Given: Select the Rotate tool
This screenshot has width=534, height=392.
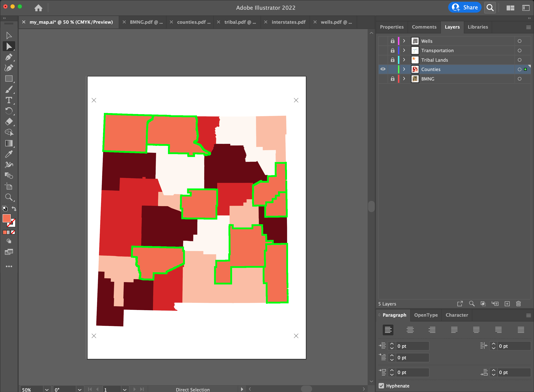Looking at the screenshot, I should tap(9, 111).
